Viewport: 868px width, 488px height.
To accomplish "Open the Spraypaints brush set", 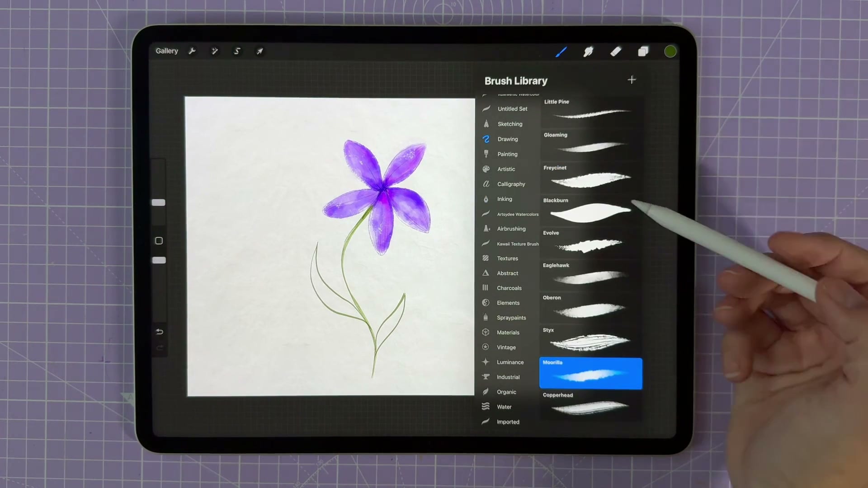I will coord(509,318).
